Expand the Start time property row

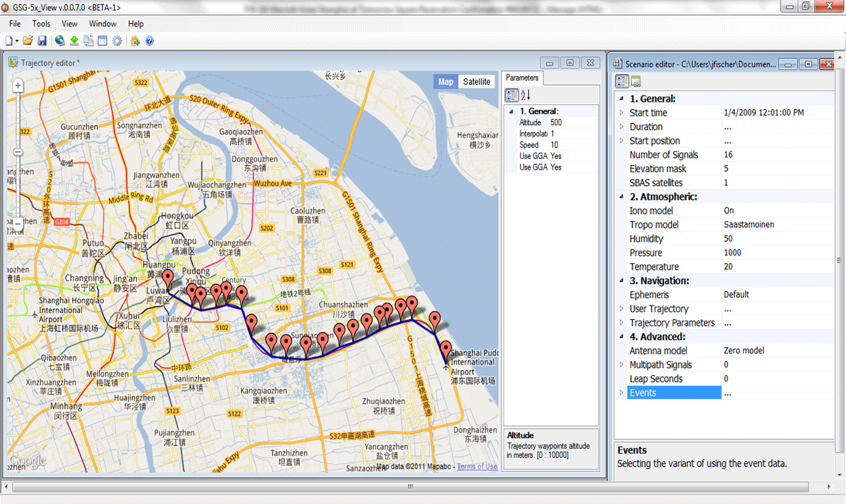(621, 113)
